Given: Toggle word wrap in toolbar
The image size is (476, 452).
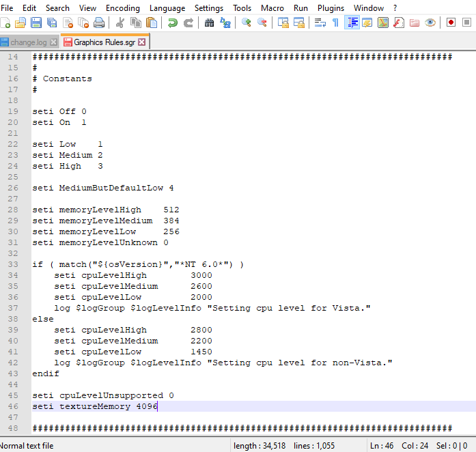Looking at the screenshot, I should pyautogui.click(x=320, y=23).
